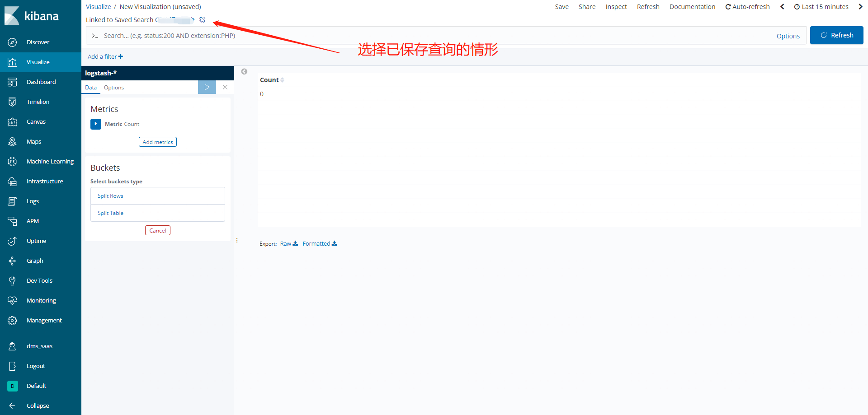Click Add metrics button
This screenshot has width=868, height=415.
click(x=158, y=142)
